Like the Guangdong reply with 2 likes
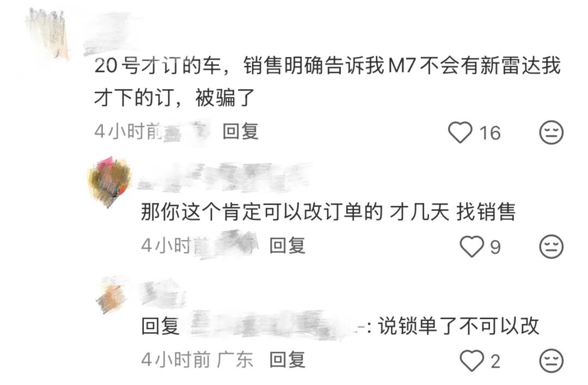This screenshot has height=385, width=588. point(471,360)
